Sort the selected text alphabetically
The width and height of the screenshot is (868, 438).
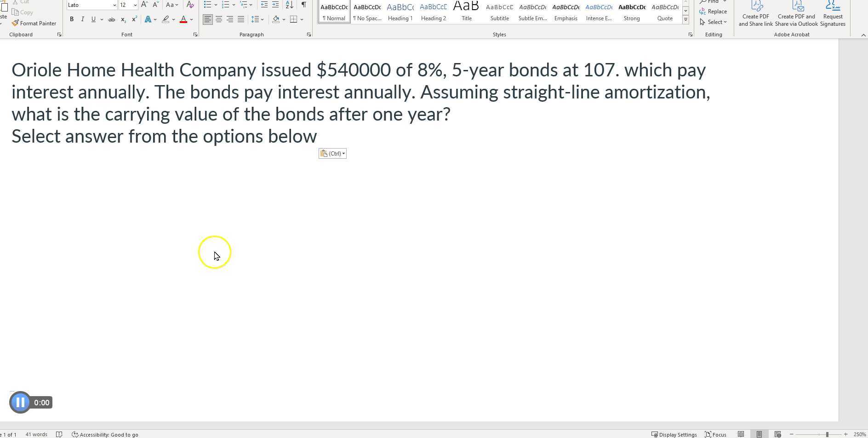(x=288, y=5)
